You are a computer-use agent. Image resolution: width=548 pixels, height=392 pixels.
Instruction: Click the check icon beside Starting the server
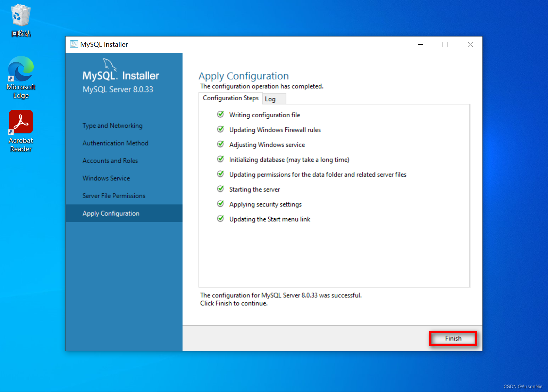pos(220,189)
